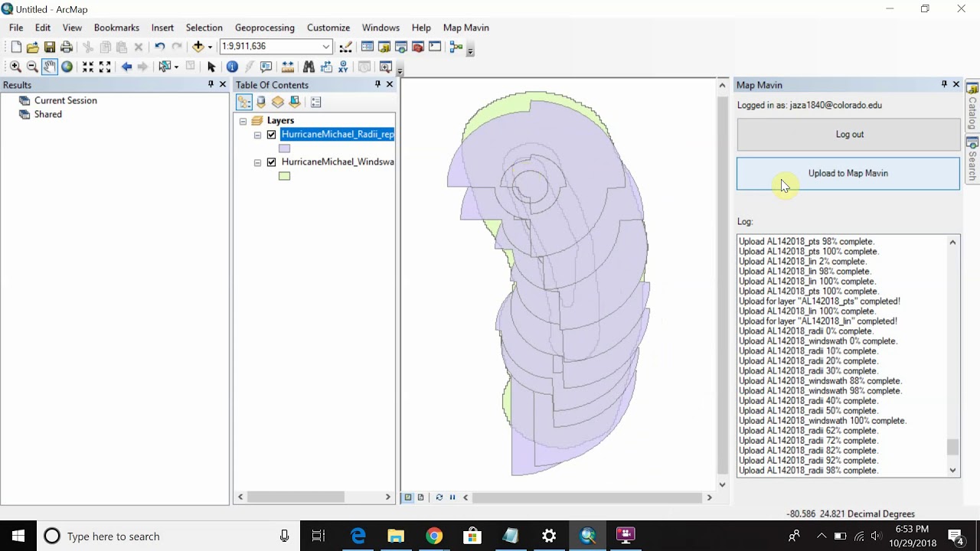Click the purple Radii layer symbol swatch
This screenshot has width=980, height=551.
(x=285, y=148)
